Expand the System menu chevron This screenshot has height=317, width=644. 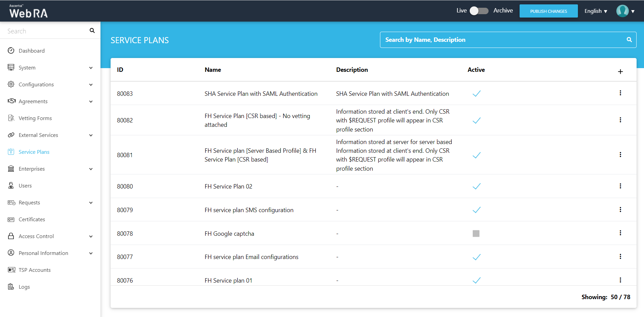point(91,68)
